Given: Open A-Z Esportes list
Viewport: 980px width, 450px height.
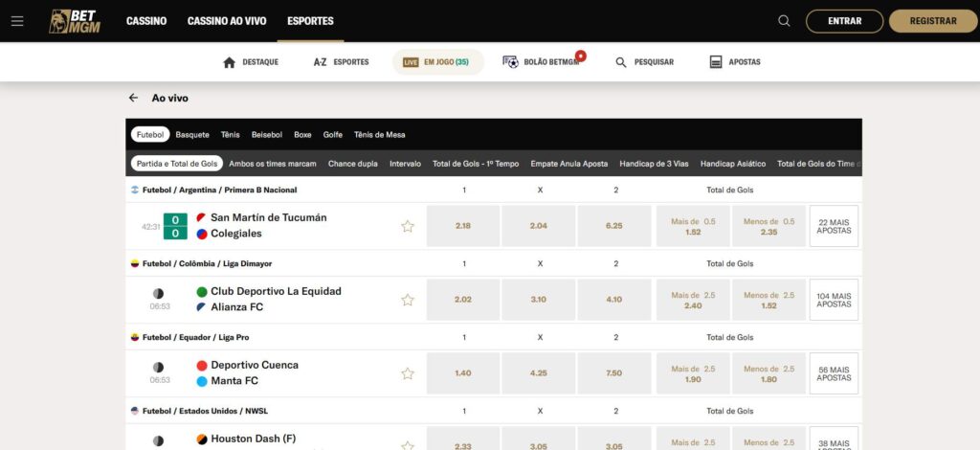Looking at the screenshot, I should [x=342, y=62].
